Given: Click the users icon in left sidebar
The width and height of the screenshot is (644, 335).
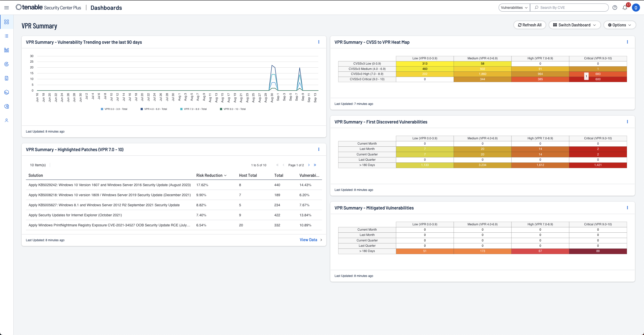Looking at the screenshot, I should [7, 120].
